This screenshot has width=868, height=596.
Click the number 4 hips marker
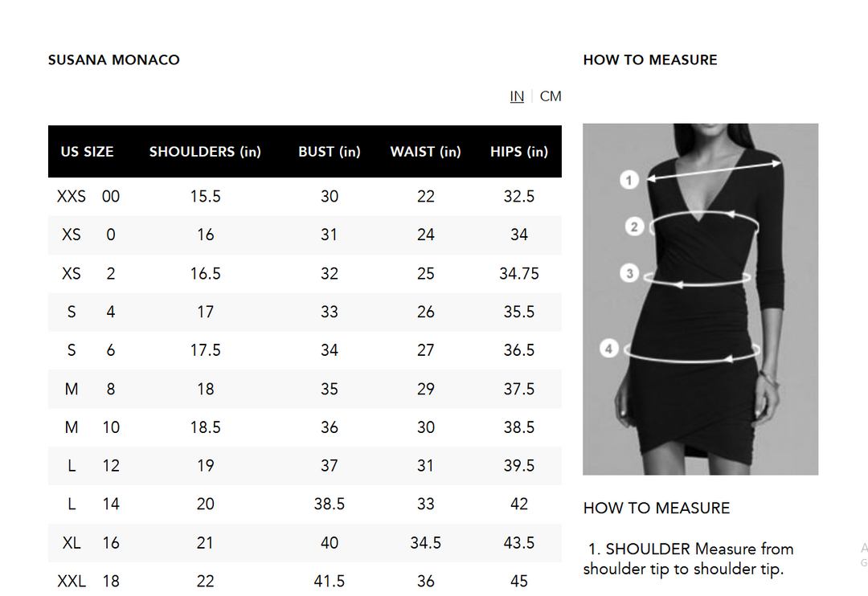609,349
